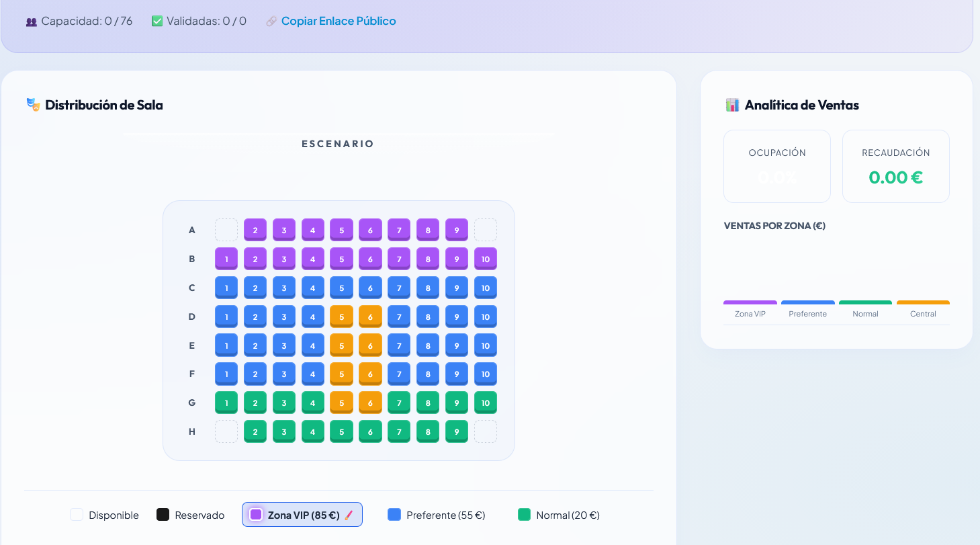The width and height of the screenshot is (980, 545).
Task: Choose green seat 7 in row H
Action: point(399,431)
